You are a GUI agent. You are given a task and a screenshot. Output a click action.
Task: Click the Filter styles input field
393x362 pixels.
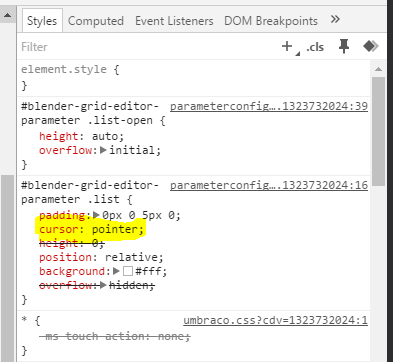coord(147,47)
